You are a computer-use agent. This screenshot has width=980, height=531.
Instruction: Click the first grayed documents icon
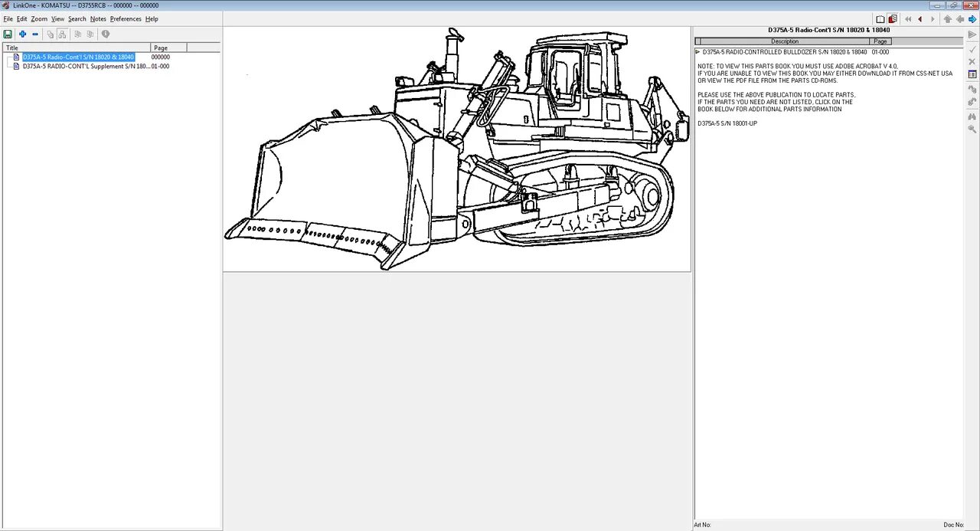(x=78, y=34)
